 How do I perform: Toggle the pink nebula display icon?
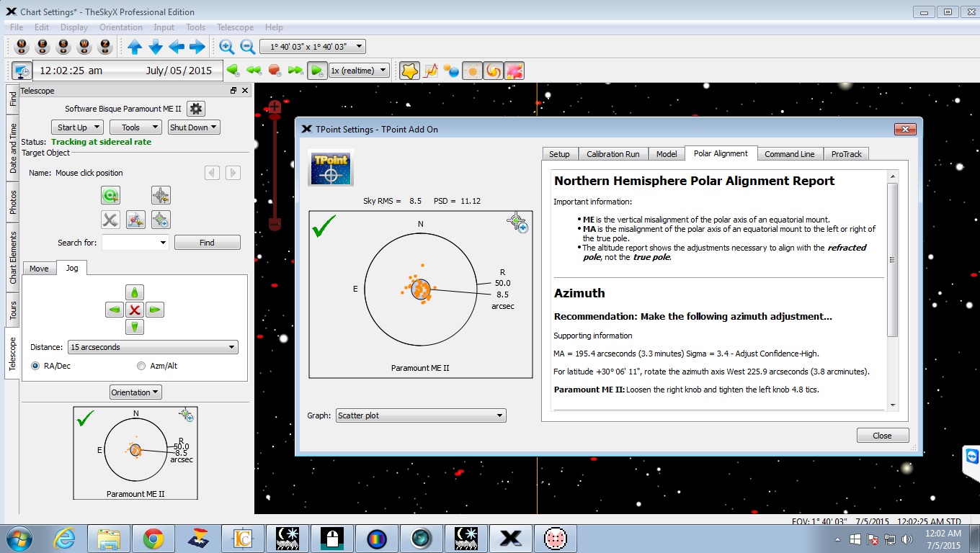(x=514, y=71)
